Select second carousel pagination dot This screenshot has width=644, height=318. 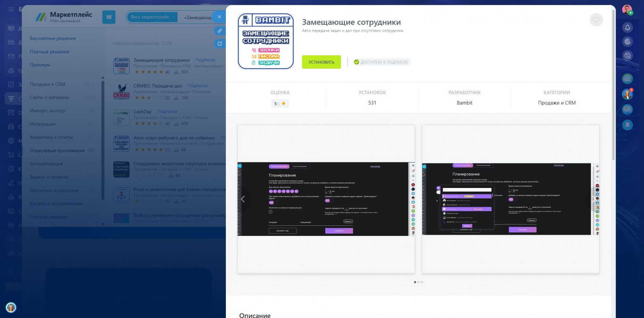tap(418, 282)
